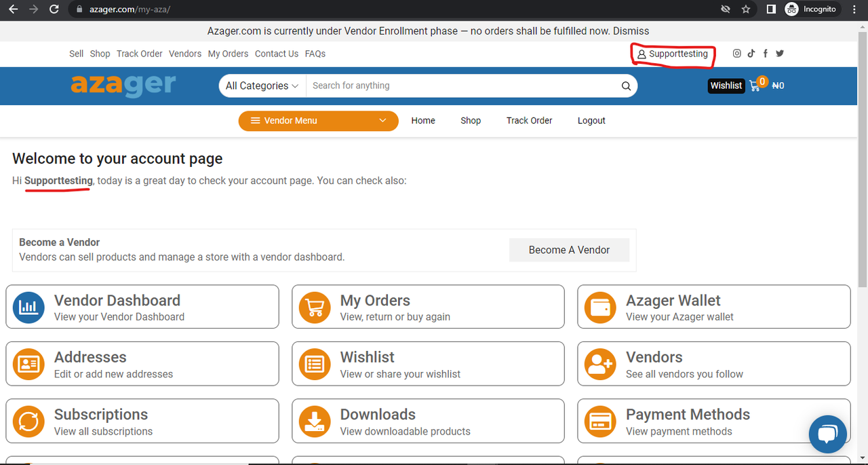Click the magnifier search icon
868x465 pixels.
pos(626,86)
